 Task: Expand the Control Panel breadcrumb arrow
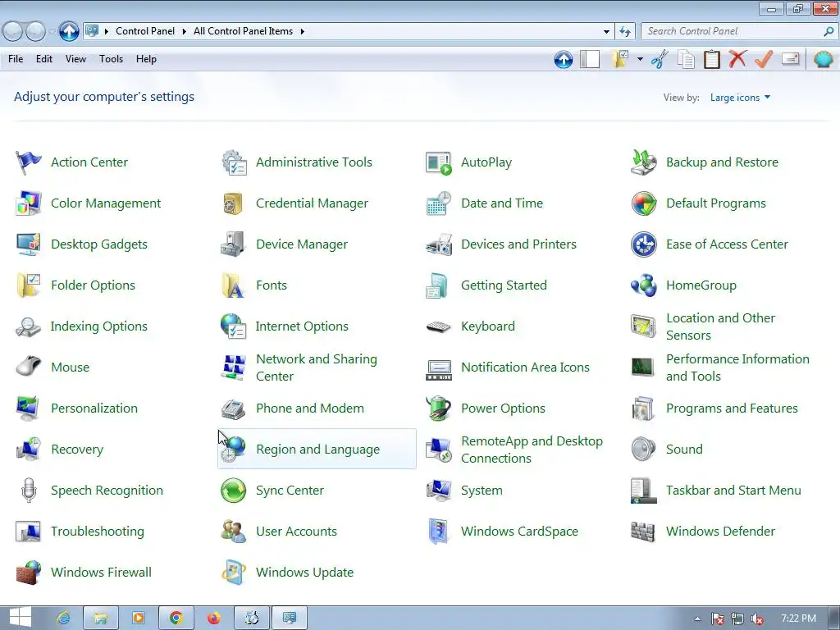184,32
